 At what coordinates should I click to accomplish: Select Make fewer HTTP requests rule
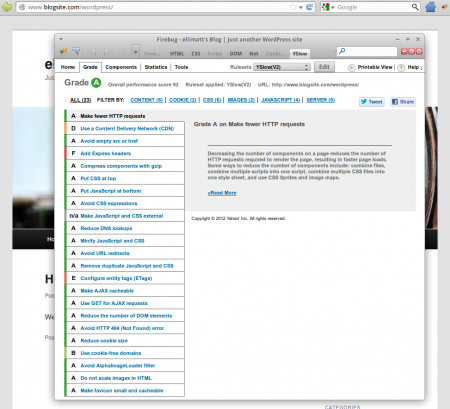[x=124, y=116]
